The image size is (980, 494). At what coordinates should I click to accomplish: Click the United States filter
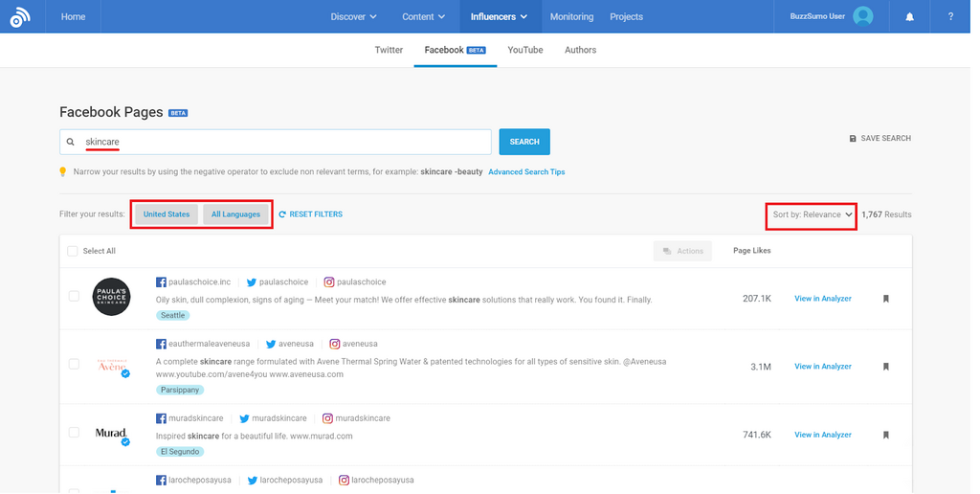coord(167,214)
